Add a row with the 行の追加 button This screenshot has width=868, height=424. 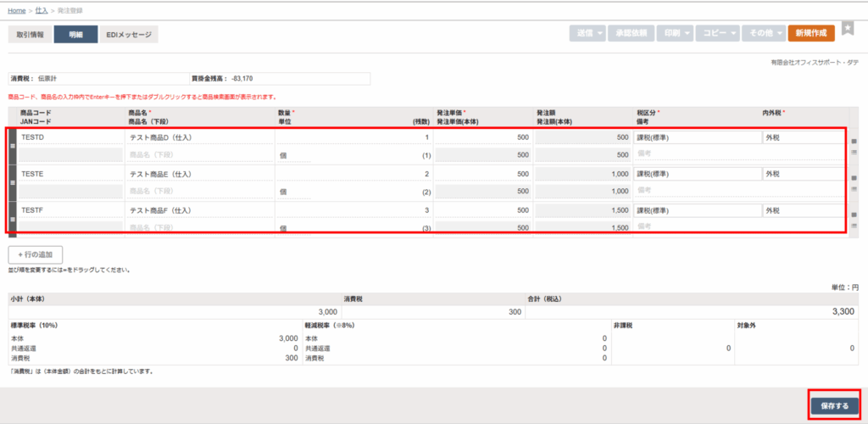point(35,254)
